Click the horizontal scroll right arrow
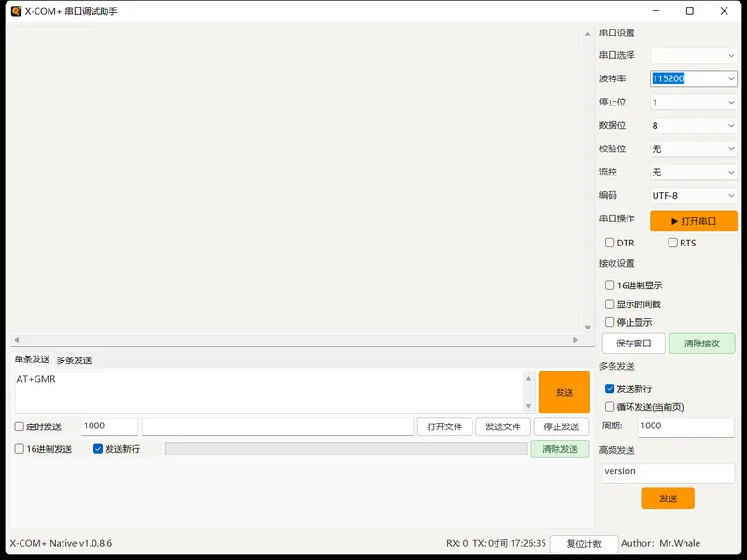747x560 pixels. 575,340
